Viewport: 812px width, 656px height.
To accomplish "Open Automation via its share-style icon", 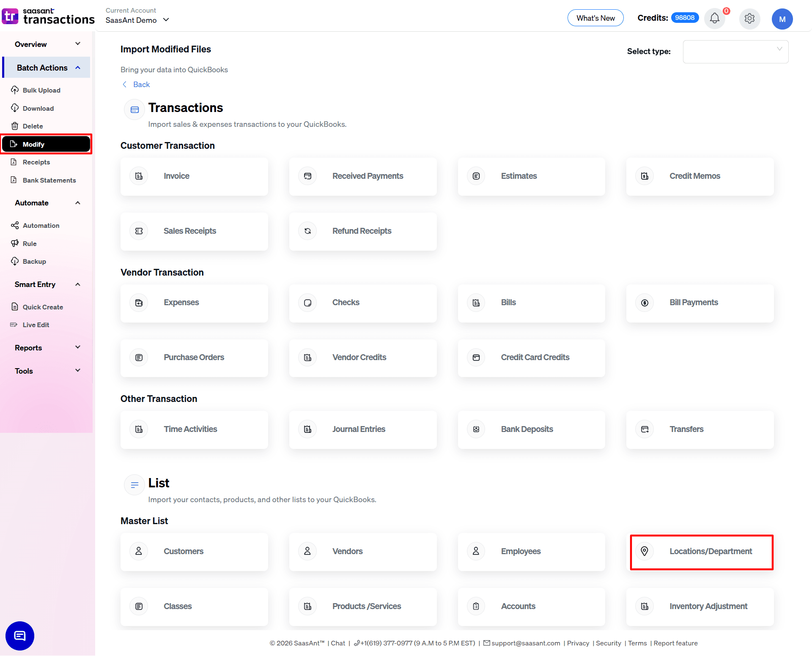I will pos(15,225).
